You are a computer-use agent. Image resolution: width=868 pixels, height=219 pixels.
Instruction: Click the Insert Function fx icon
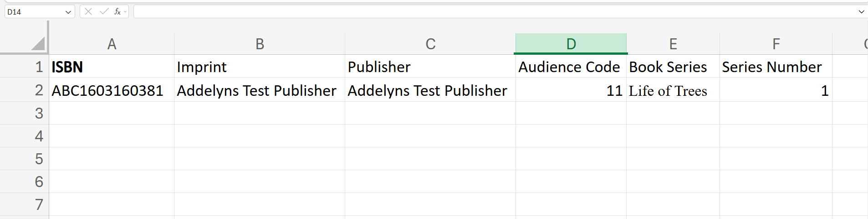point(117,11)
